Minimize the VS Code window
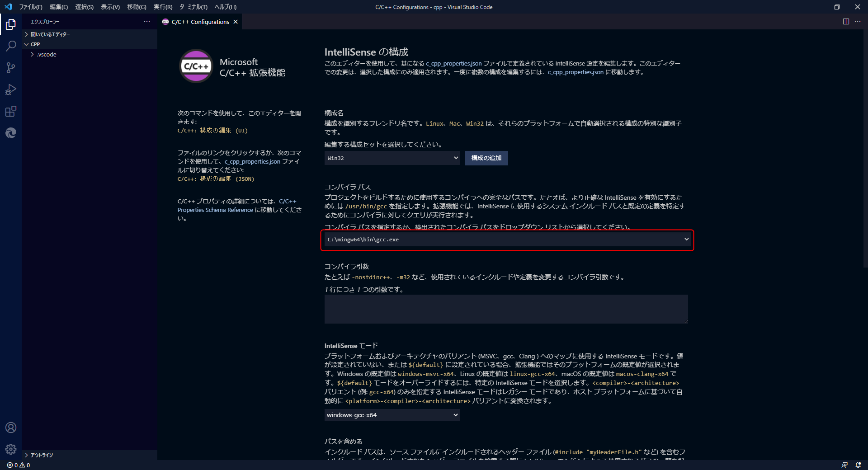Viewport: 868px width, 470px height. click(816, 7)
